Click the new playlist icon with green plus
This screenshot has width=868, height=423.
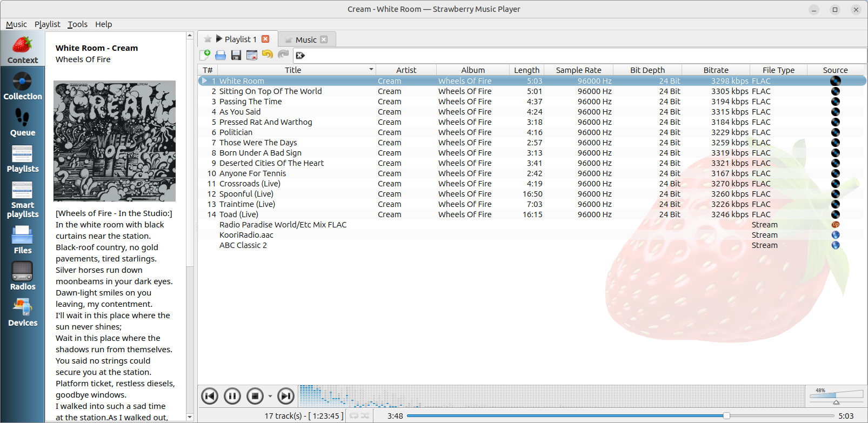205,55
